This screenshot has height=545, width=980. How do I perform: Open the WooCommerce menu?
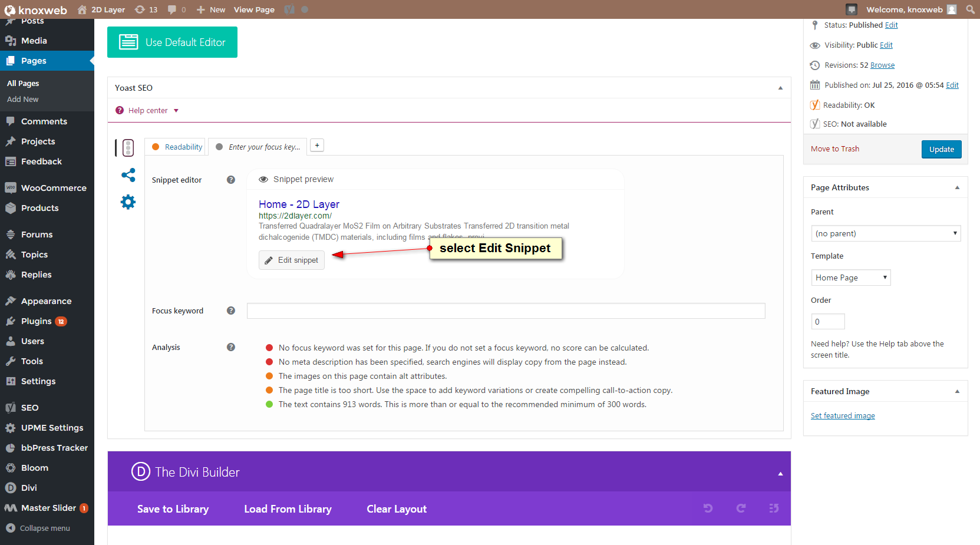click(47, 188)
